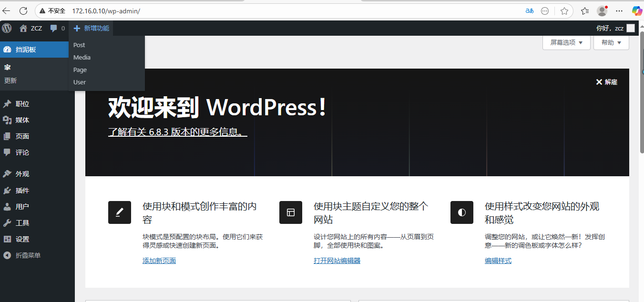Select Page from the new content menu

click(x=106, y=70)
